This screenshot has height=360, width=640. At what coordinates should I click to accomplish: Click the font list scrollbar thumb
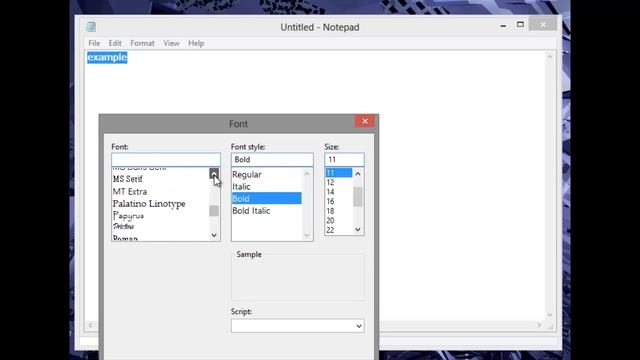(x=214, y=211)
